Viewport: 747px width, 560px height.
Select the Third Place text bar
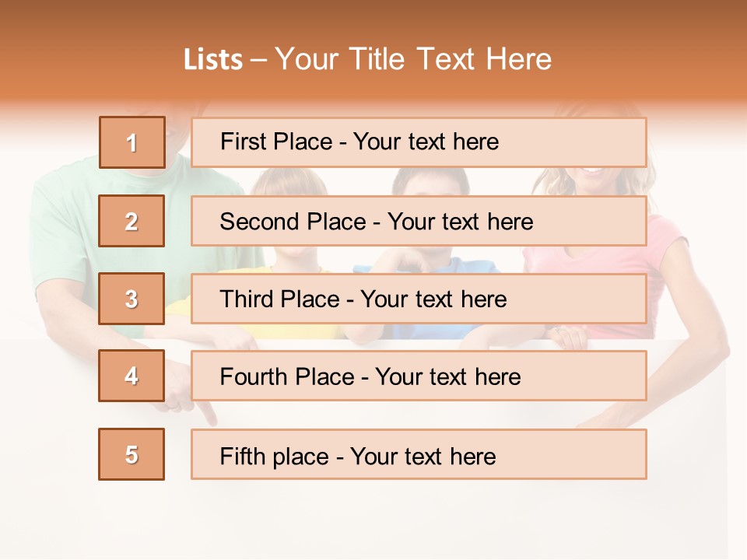419,299
